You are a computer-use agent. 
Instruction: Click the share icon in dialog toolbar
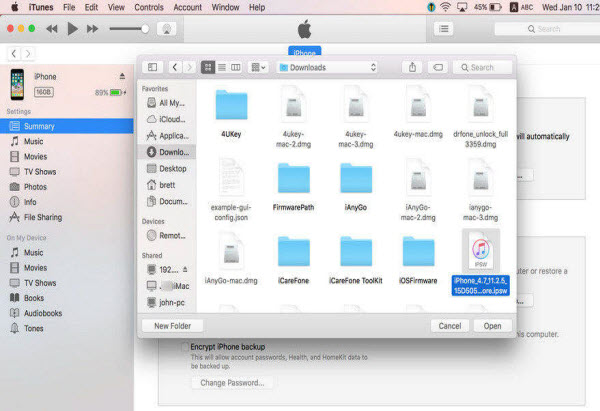[x=413, y=67]
